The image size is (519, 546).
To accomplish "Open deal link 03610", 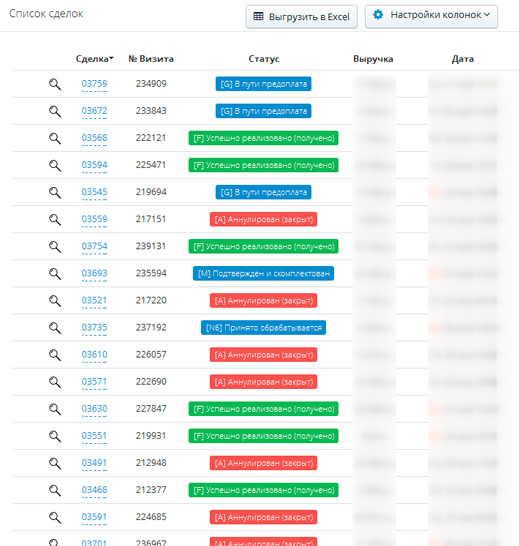I will [94, 355].
